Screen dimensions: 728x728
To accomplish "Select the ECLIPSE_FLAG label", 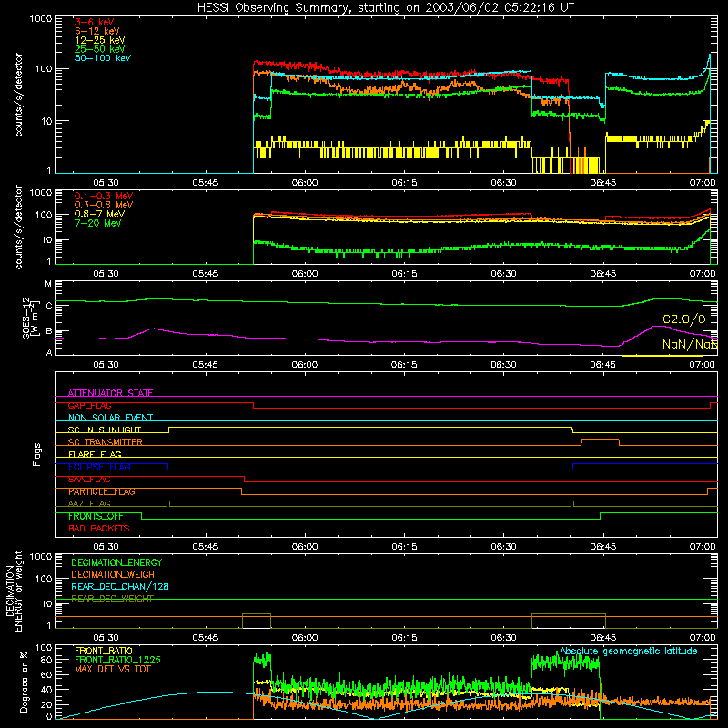I will [x=99, y=467].
